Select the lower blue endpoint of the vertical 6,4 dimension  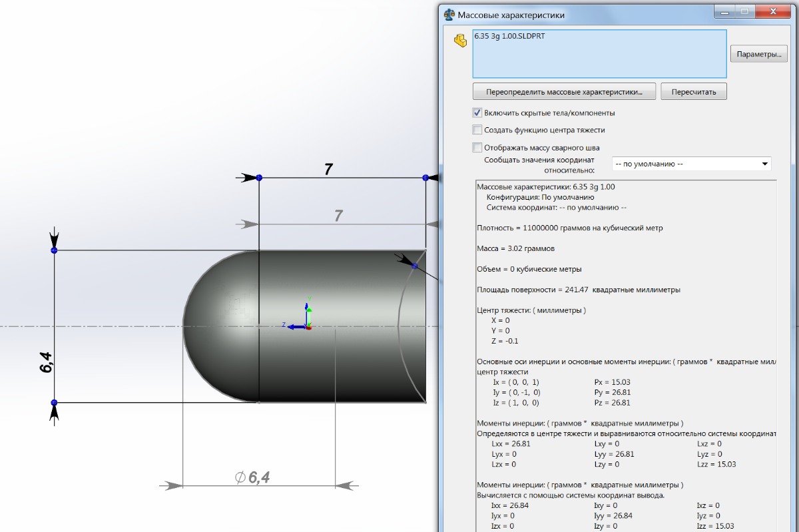click(x=54, y=402)
